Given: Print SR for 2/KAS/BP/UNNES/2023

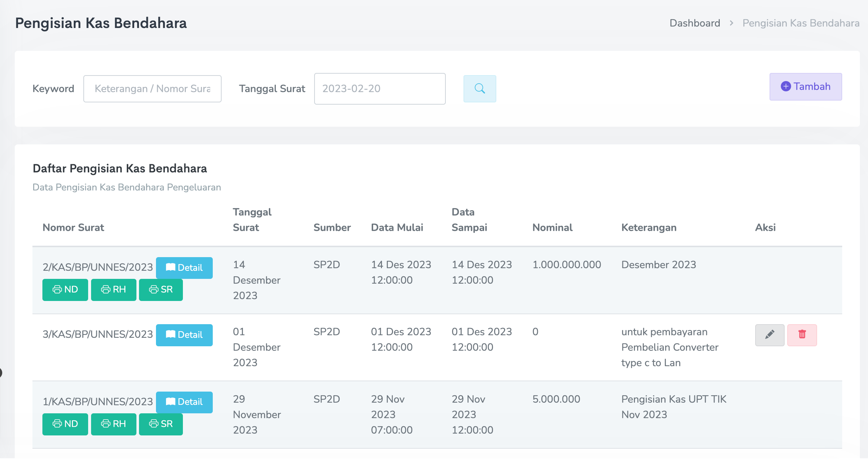Looking at the screenshot, I should point(161,290).
